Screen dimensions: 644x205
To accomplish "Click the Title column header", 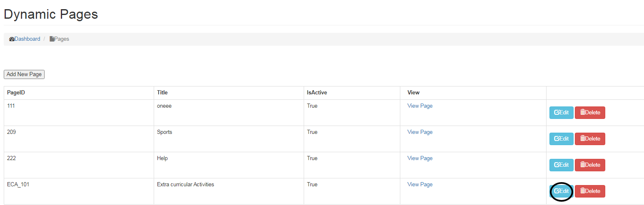I will tap(162, 93).
